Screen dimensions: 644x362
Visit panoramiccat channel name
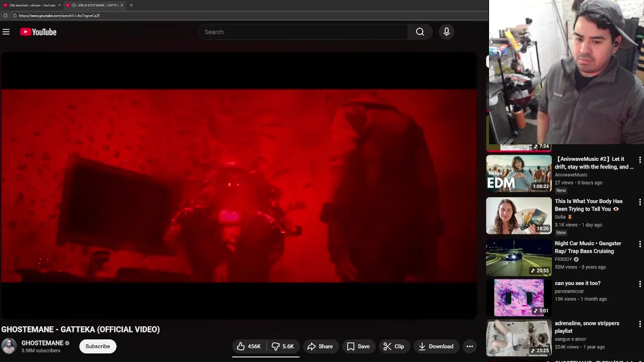(x=569, y=291)
